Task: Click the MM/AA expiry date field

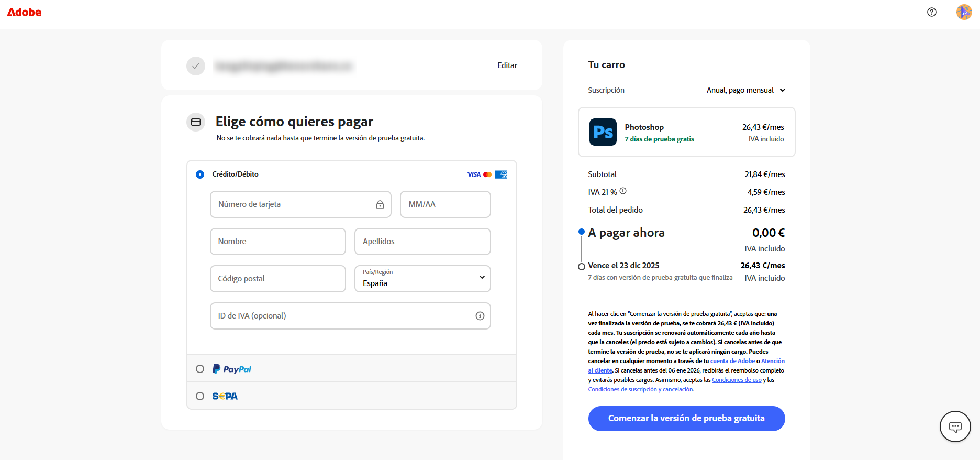Action: coord(445,204)
